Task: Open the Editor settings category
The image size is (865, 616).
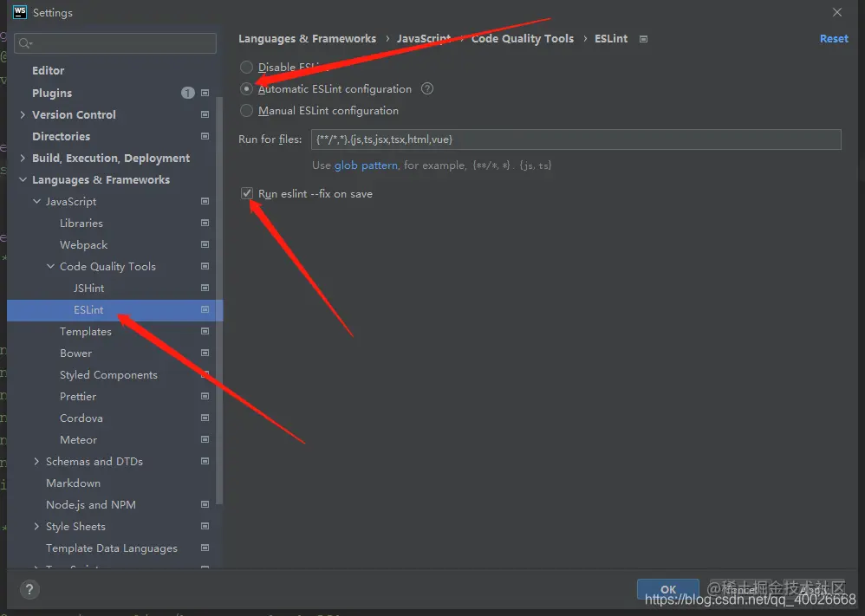Action: pos(48,70)
